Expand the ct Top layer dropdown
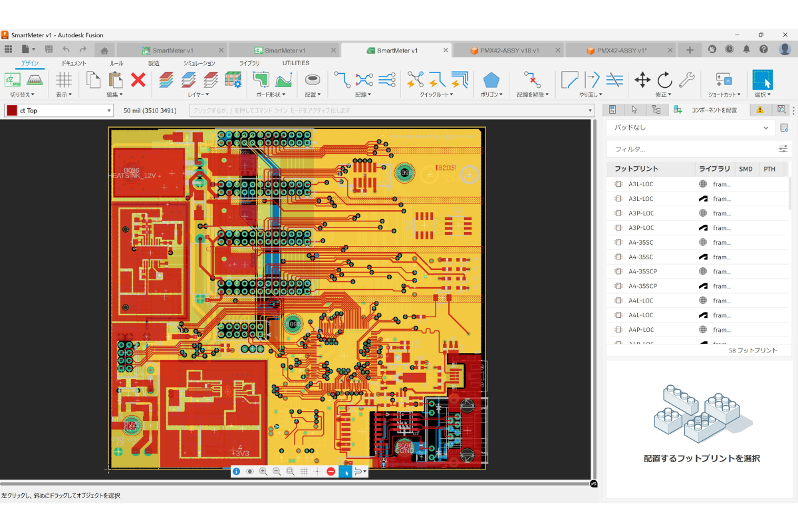Screen dimensions: 798x532 (x=109, y=111)
